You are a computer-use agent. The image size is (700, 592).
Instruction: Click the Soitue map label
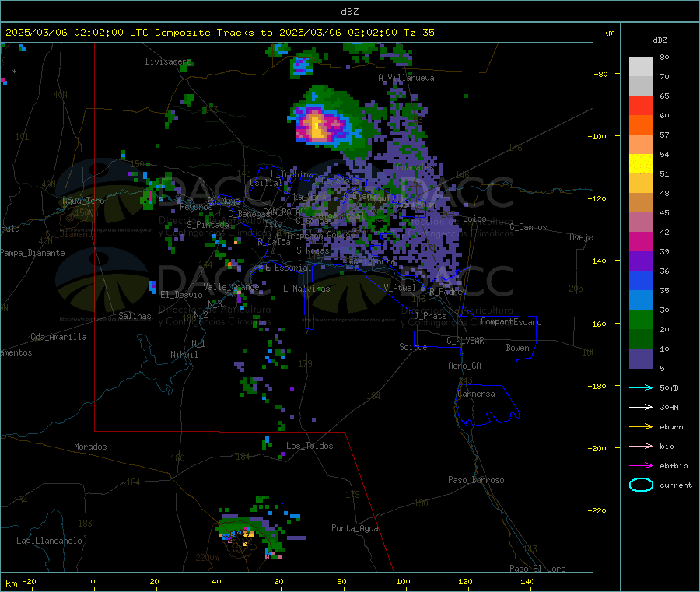413,347
